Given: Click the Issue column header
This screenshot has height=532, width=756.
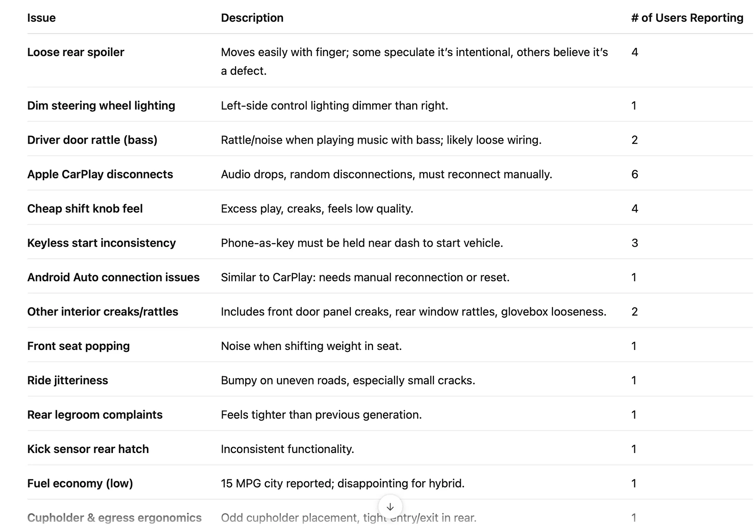Looking at the screenshot, I should pos(41,18).
